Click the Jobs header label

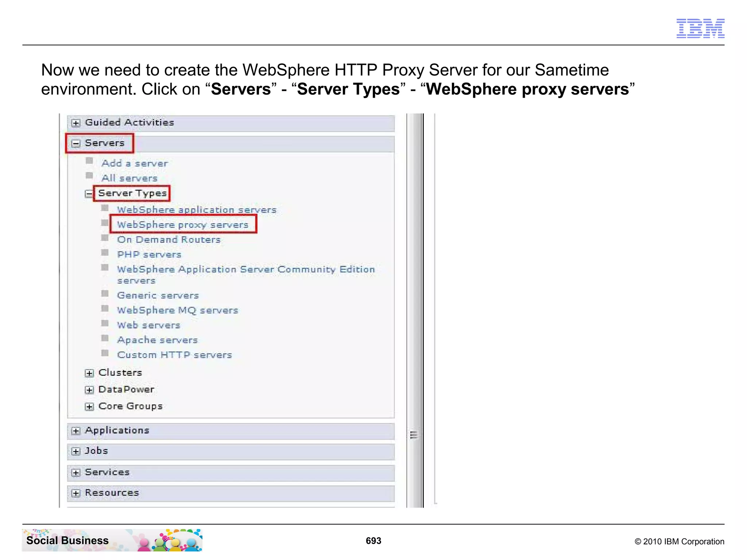click(96, 451)
